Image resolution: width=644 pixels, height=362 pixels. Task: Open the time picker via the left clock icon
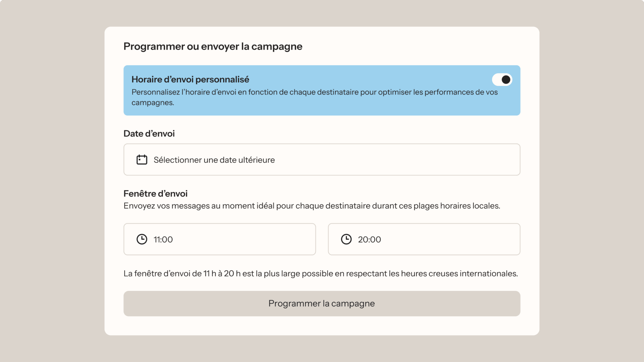142,239
